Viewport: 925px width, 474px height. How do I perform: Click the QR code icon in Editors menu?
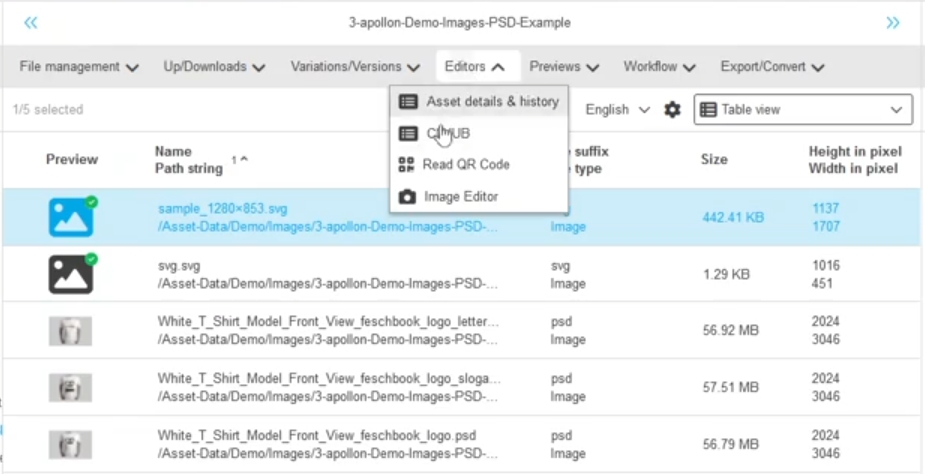pyautogui.click(x=407, y=165)
